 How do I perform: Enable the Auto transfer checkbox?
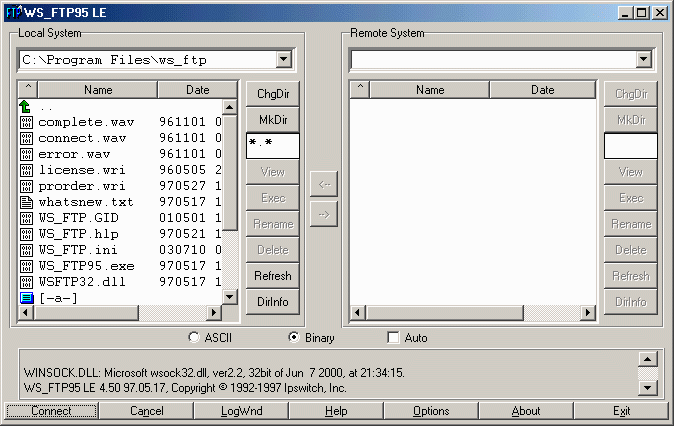click(x=393, y=338)
